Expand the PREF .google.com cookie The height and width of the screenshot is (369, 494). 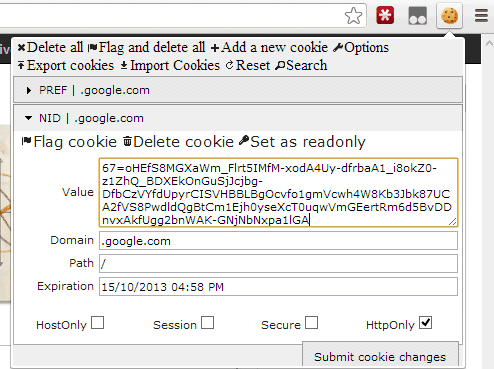[238, 90]
